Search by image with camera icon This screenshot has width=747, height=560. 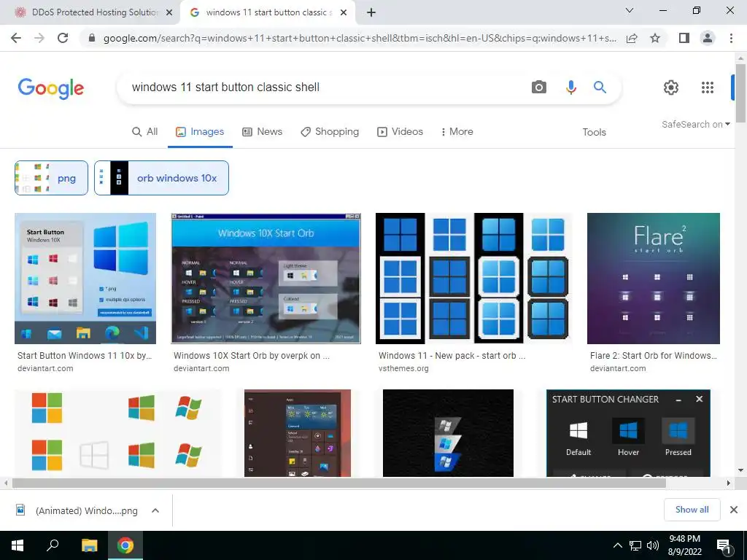(539, 87)
